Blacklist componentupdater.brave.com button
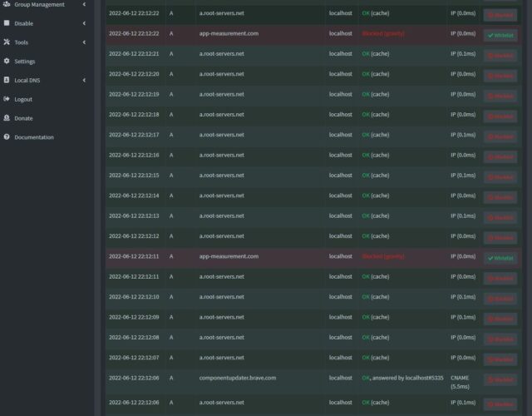 pyautogui.click(x=500, y=379)
